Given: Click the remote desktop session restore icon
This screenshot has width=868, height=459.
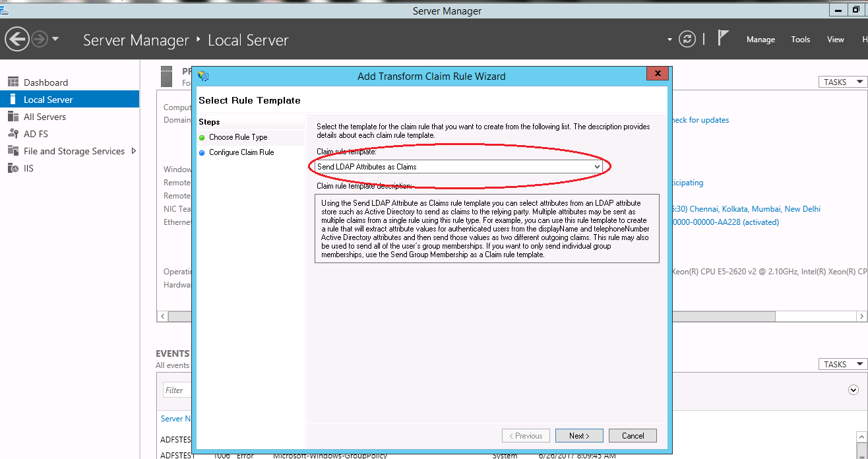Looking at the screenshot, I should pos(855,9).
